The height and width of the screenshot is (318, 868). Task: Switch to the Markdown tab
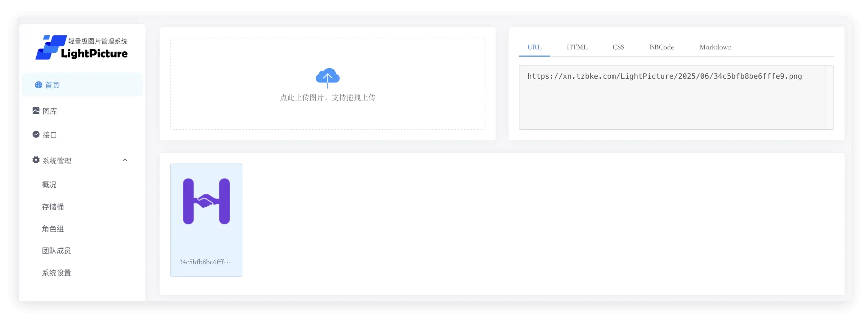715,47
